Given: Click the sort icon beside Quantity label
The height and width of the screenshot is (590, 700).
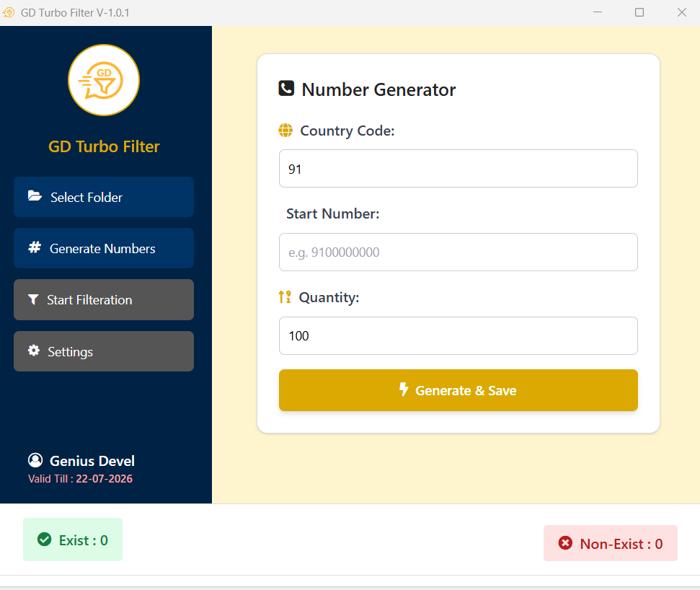Looking at the screenshot, I should [x=285, y=297].
